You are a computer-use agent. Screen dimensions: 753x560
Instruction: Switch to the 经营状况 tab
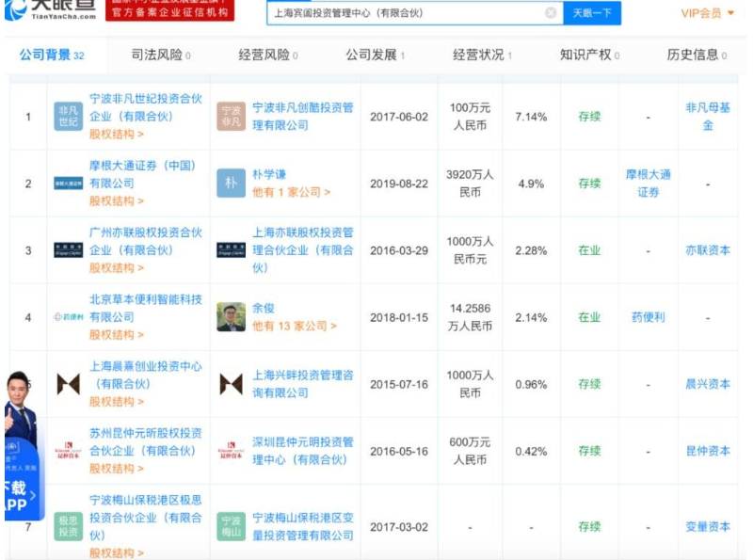coord(483,56)
